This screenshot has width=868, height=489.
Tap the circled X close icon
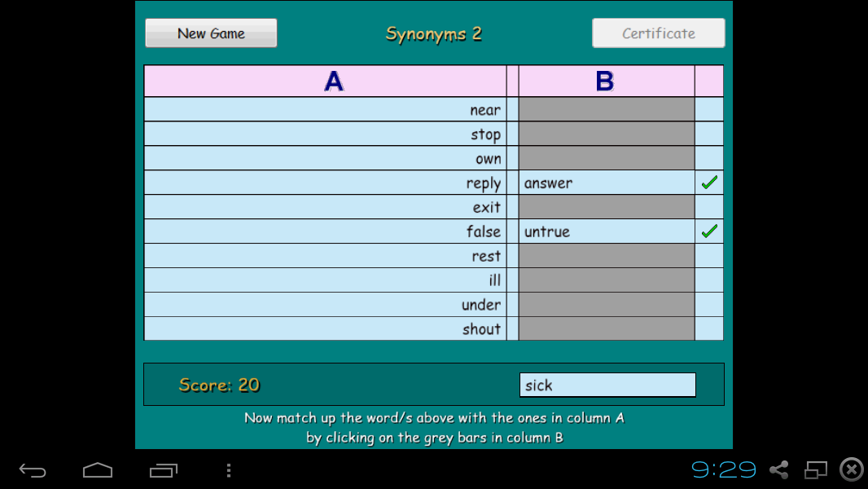852,469
